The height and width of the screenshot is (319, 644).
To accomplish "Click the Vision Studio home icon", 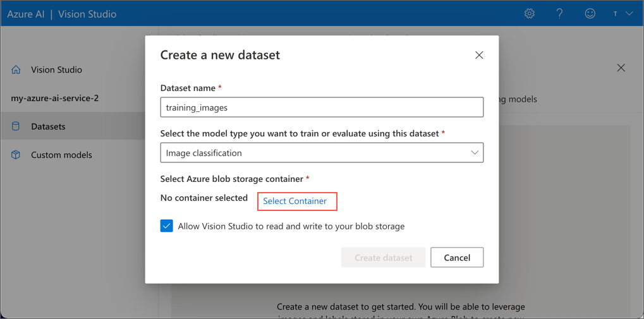I will pos(16,69).
